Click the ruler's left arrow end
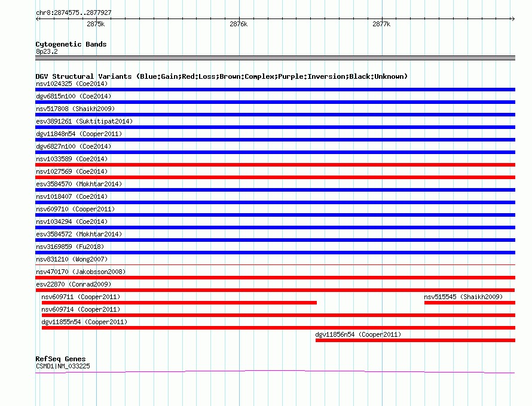 [x=38, y=19]
